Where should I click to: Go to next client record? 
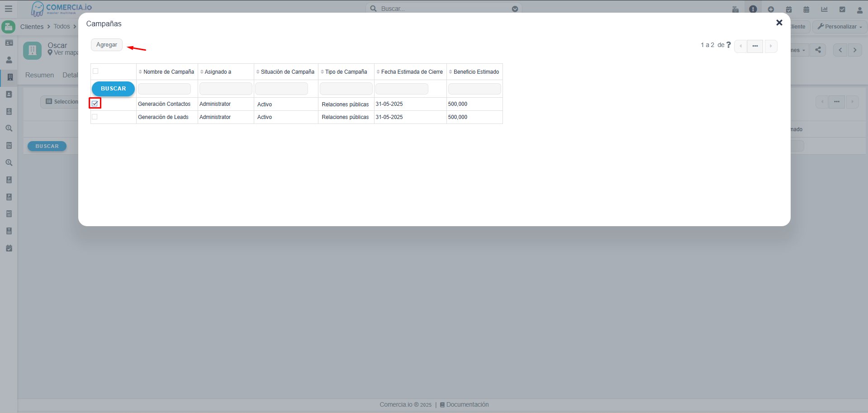[x=855, y=50]
